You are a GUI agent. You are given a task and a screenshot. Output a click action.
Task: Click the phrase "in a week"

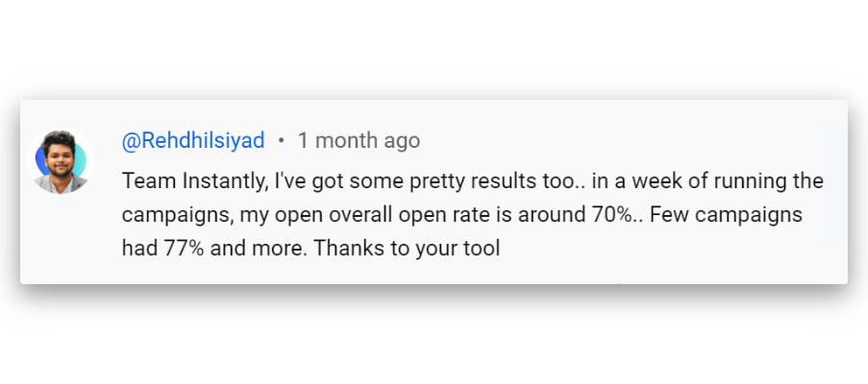[x=621, y=180]
